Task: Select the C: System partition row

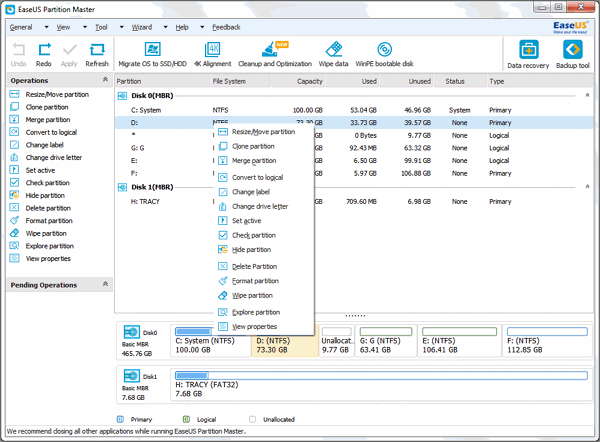Action: coord(354,110)
